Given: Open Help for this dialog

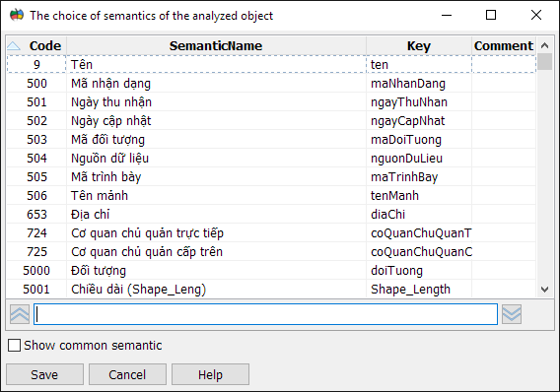Looking at the screenshot, I should coord(210,374).
